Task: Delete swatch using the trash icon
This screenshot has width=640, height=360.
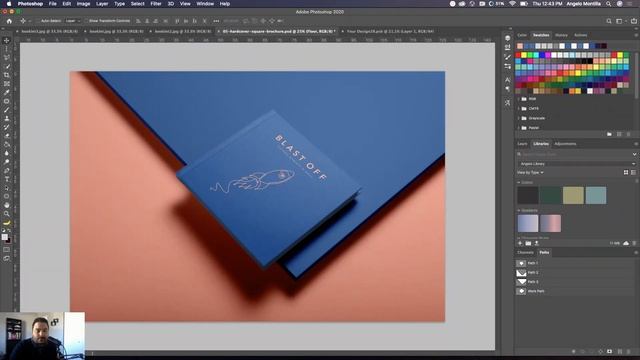Action: (629, 134)
